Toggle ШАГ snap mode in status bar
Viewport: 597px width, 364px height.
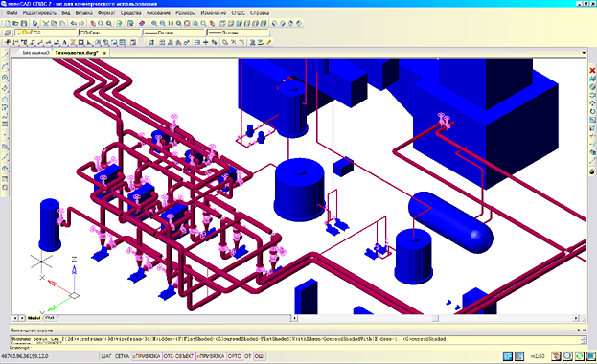(106, 356)
